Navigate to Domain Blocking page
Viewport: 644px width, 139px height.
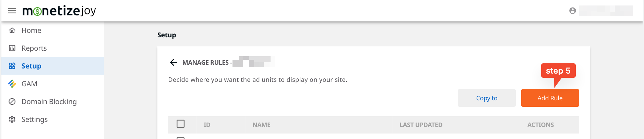pos(49,102)
